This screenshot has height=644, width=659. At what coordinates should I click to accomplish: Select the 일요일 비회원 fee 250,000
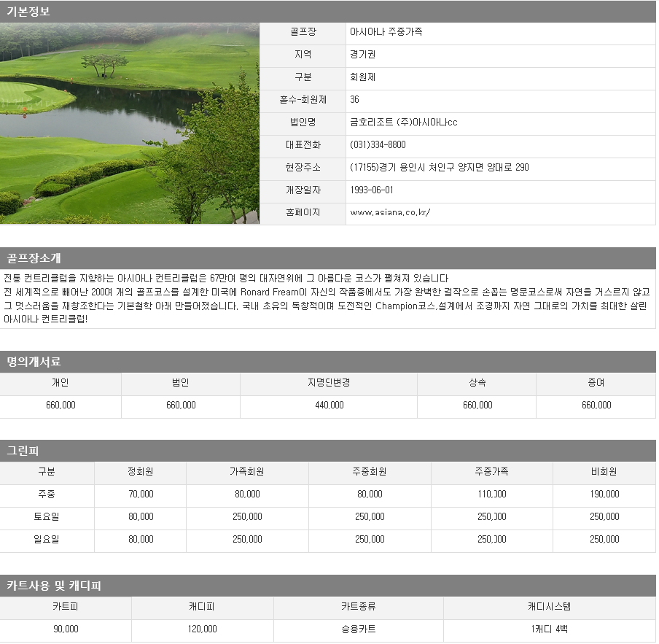(604, 539)
